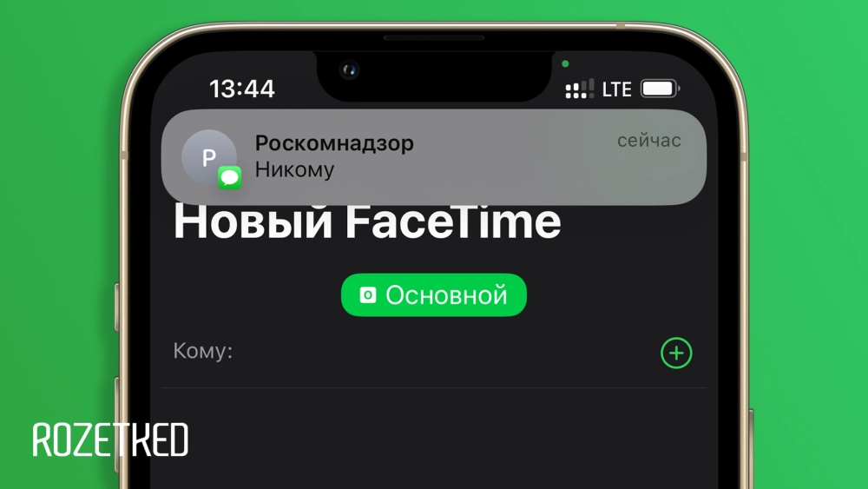The height and width of the screenshot is (489, 868).
Task: Tap the front camera lens in notch
Action: tap(349, 69)
